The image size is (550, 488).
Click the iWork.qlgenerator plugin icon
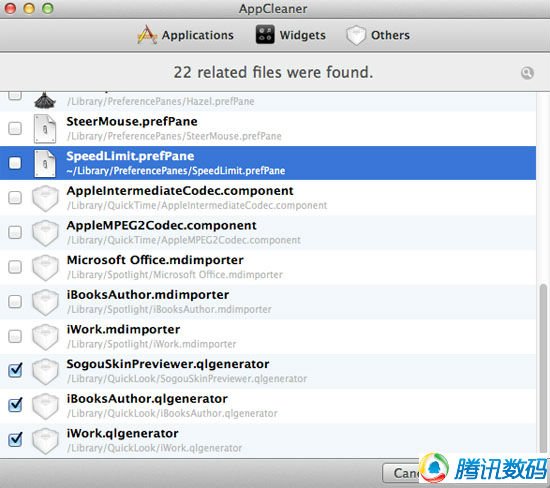45,441
